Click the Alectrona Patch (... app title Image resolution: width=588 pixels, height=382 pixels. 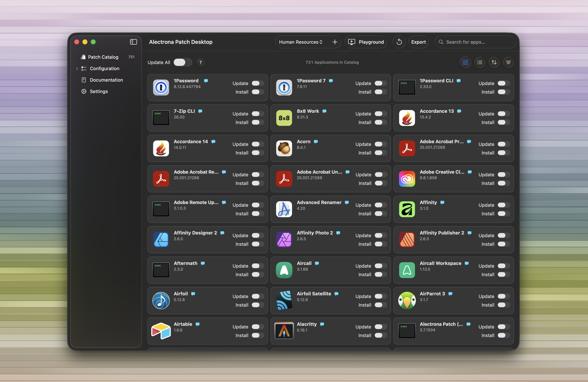click(x=441, y=324)
